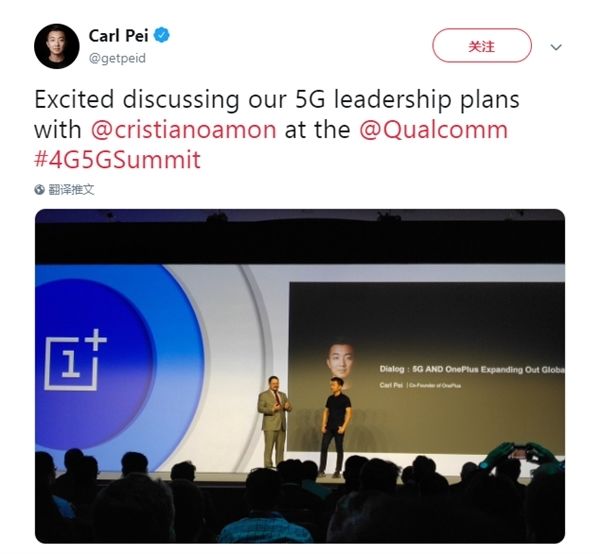Click the globe translate icon
600x554 pixels.
click(x=39, y=189)
